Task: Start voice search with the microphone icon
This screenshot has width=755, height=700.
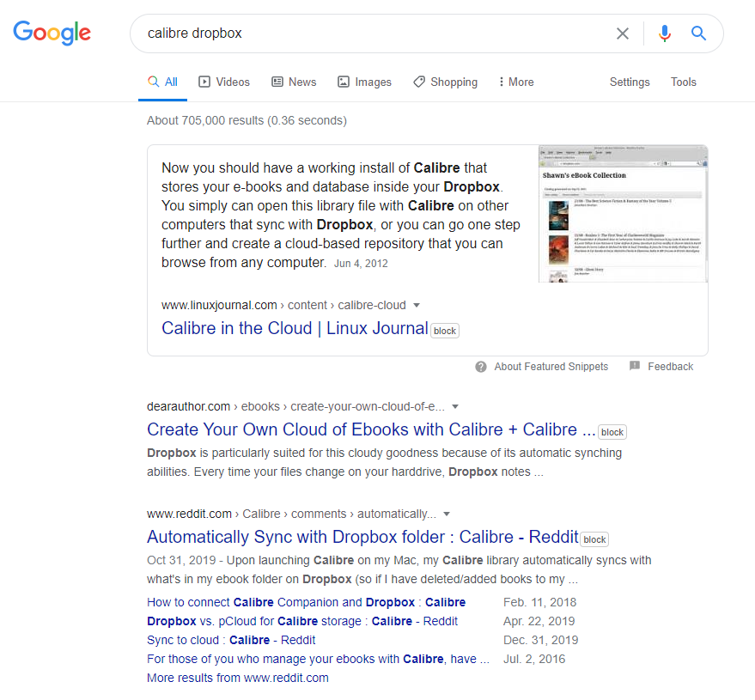Action: pyautogui.click(x=664, y=33)
